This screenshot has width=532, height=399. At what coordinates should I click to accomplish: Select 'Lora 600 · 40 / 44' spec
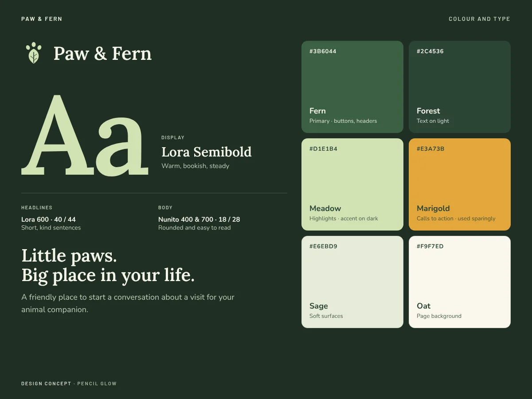pos(49,219)
